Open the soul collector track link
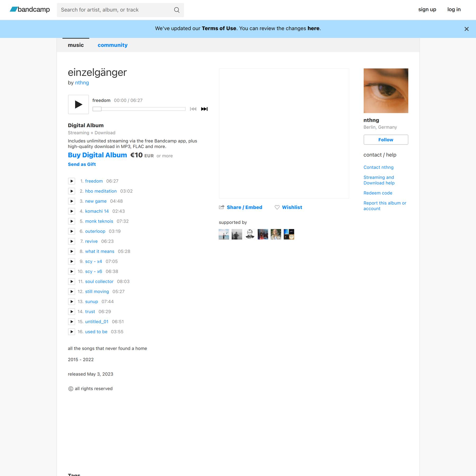Screen dimensions: 476x476 (x=99, y=282)
